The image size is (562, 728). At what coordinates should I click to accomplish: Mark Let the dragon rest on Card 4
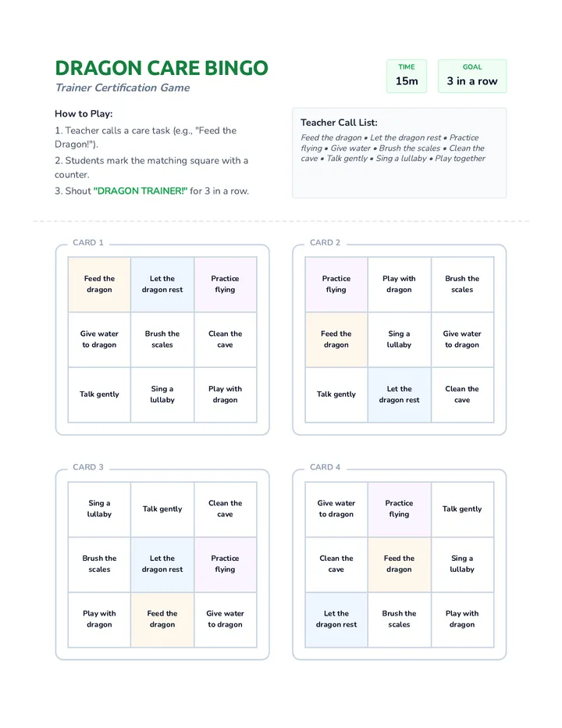click(x=336, y=619)
